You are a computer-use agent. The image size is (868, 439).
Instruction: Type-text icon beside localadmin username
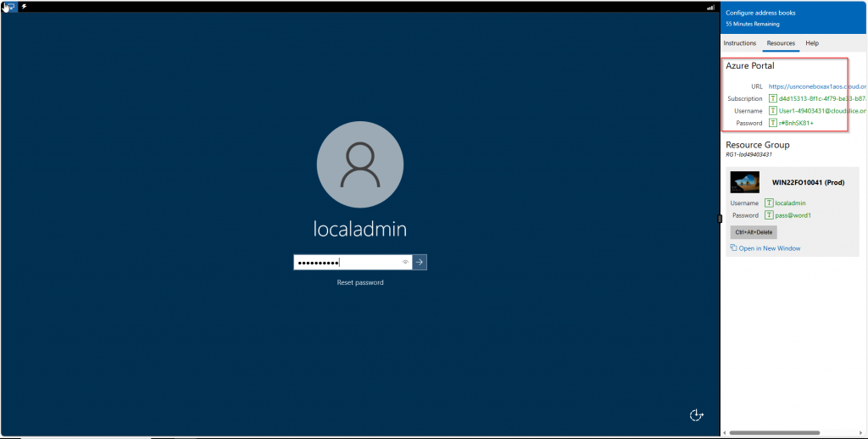[769, 203]
